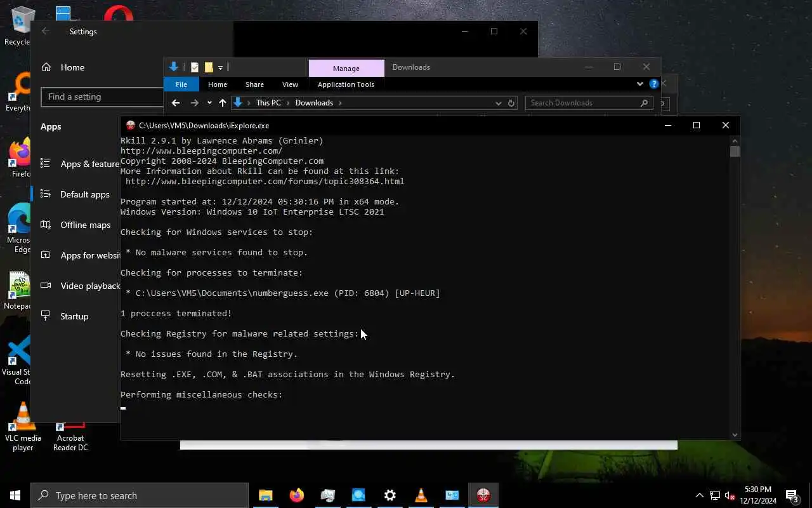Open Settings gear icon in taskbar
The image size is (812, 508).
tap(390, 495)
